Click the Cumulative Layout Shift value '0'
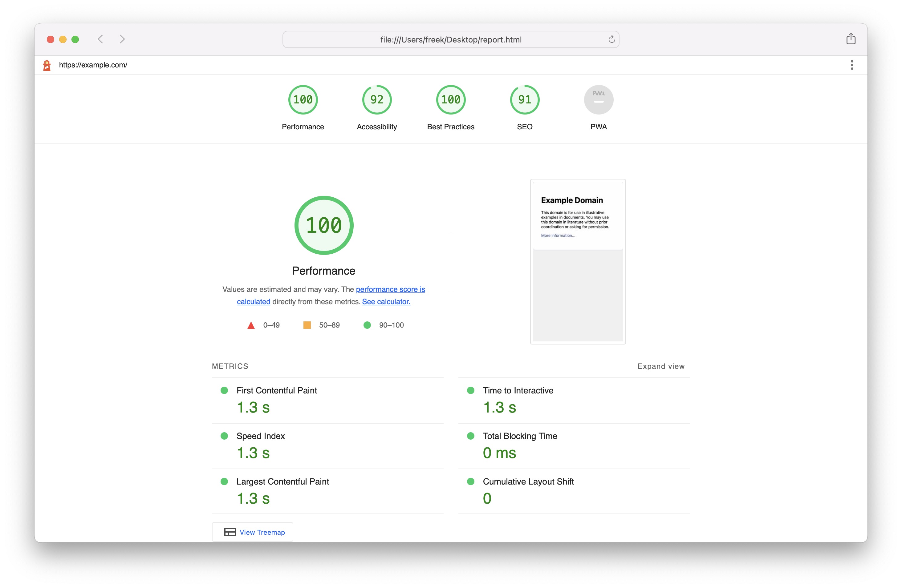 [487, 499]
